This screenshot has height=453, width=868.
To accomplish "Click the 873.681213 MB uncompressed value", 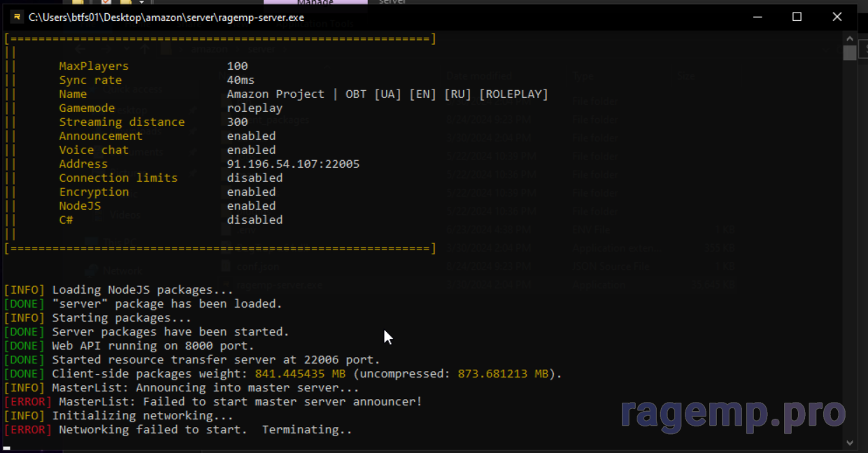I will point(504,374).
